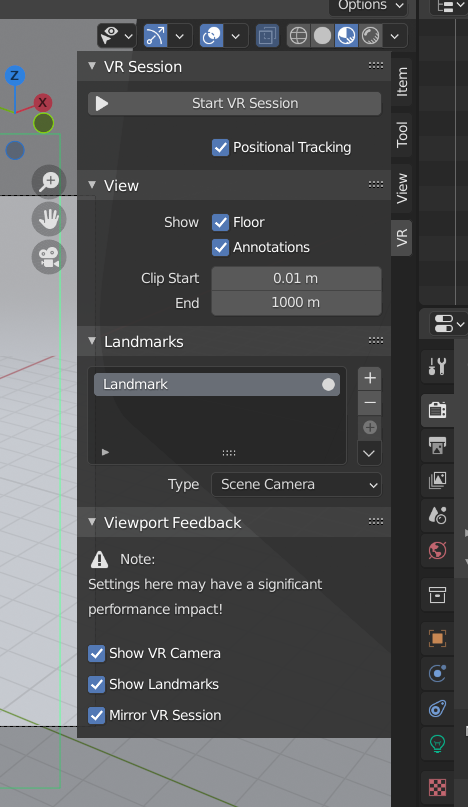This screenshot has width=468, height=807.
Task: Switch to the View sidebar tab
Action: click(402, 188)
